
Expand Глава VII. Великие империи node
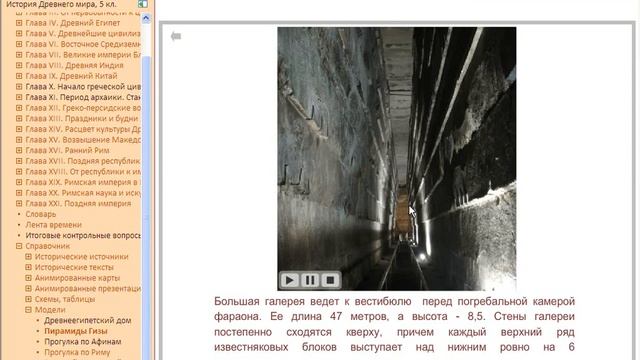pyautogui.click(x=19, y=55)
